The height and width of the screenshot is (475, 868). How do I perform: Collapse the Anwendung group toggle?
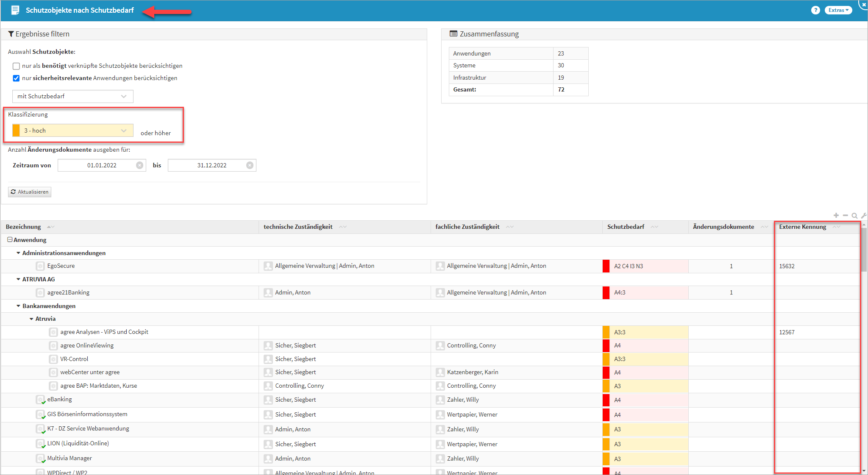[10, 240]
